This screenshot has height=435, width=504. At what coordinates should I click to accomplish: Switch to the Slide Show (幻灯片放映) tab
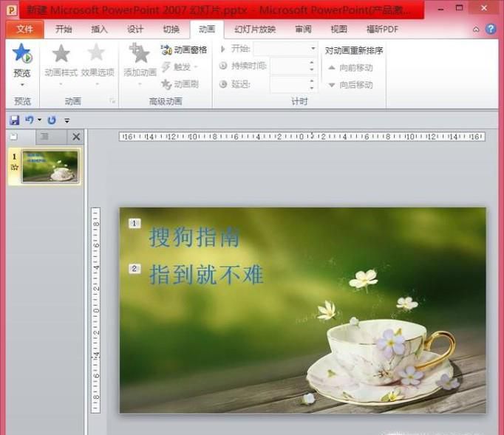255,30
